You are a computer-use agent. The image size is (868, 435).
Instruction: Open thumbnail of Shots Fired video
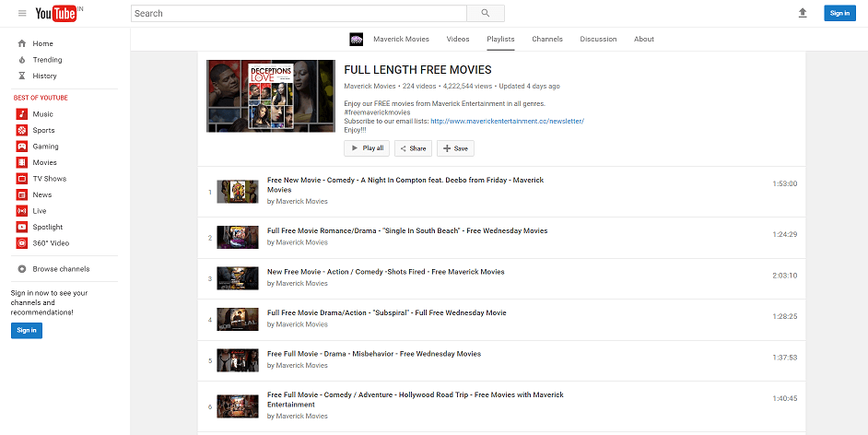(x=238, y=277)
